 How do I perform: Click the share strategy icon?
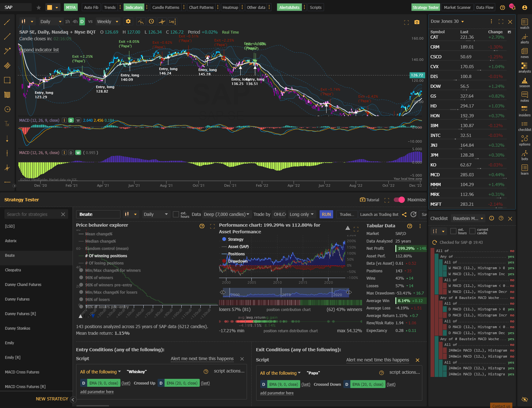click(x=404, y=215)
